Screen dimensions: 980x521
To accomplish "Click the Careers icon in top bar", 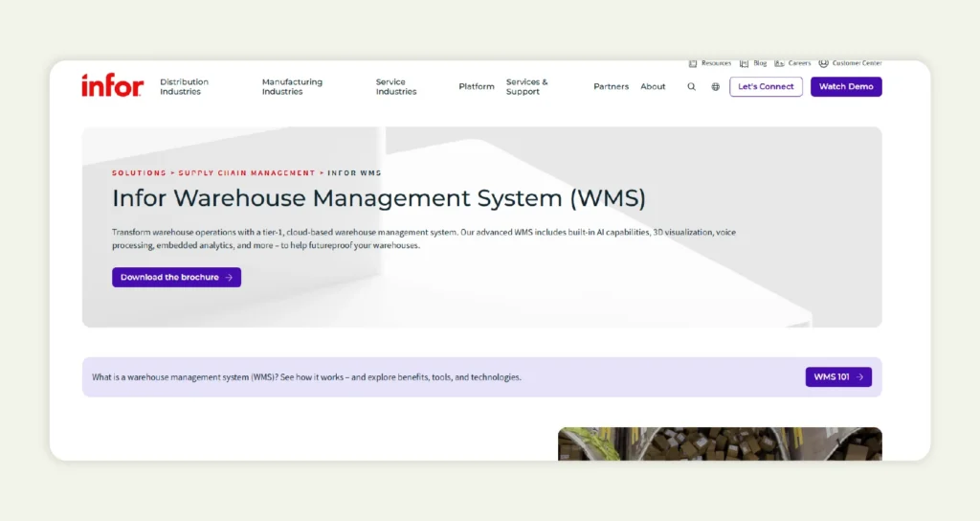I will tap(779, 63).
